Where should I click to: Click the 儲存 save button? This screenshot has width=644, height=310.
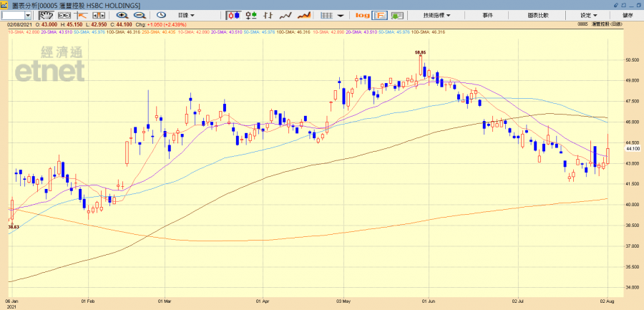coord(628,15)
